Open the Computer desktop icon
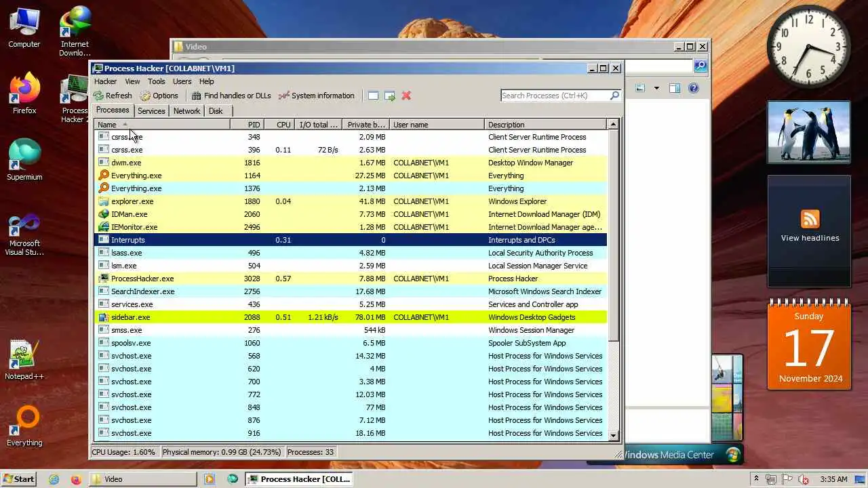Screen dimensions: 868x488 tap(24, 28)
